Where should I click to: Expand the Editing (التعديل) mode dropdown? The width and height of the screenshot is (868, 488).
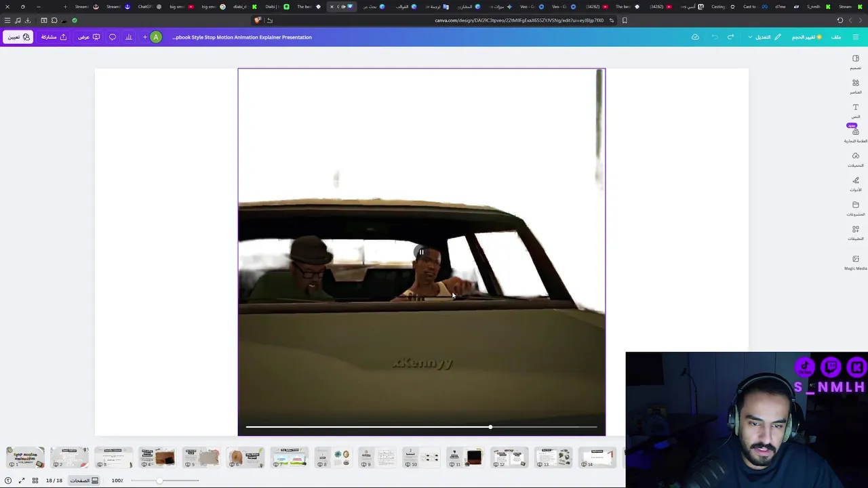point(764,37)
